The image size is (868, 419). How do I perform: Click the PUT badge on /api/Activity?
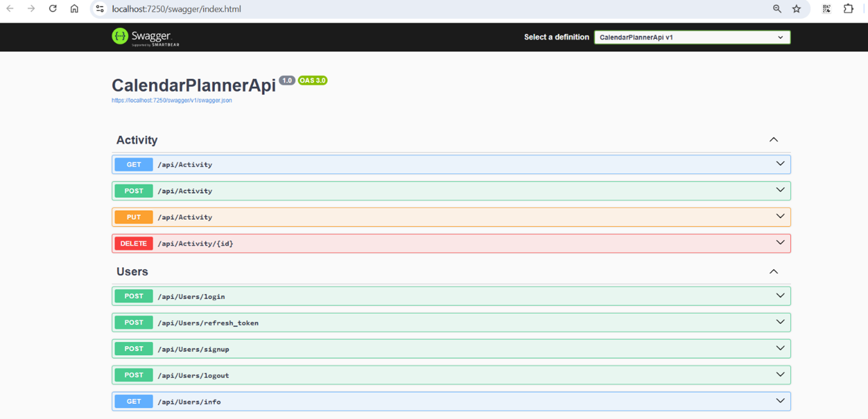[x=133, y=217]
